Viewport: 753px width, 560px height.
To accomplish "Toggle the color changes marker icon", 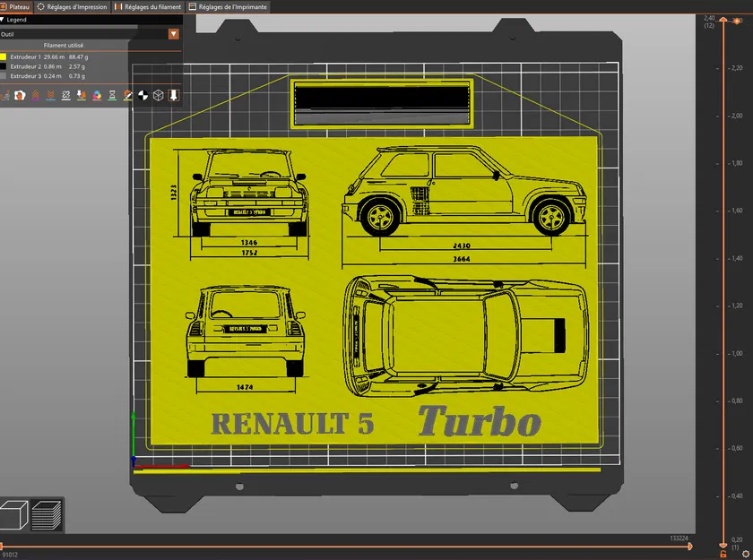I will pos(96,95).
